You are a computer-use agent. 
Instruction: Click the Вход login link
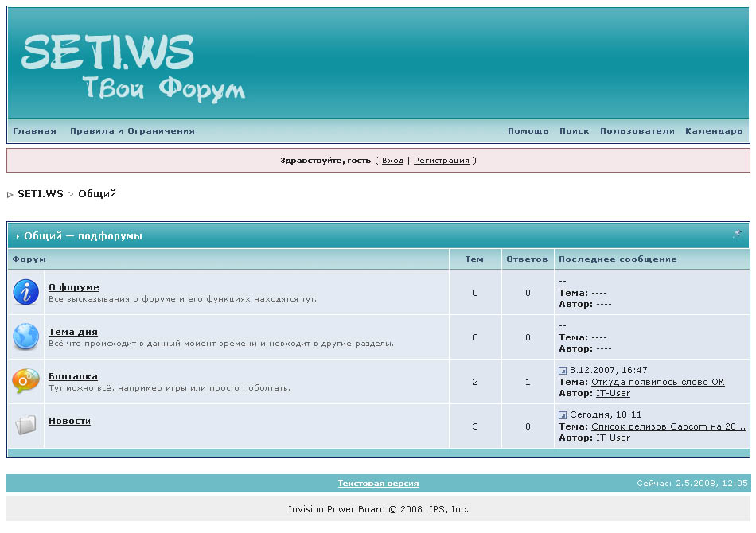392,161
